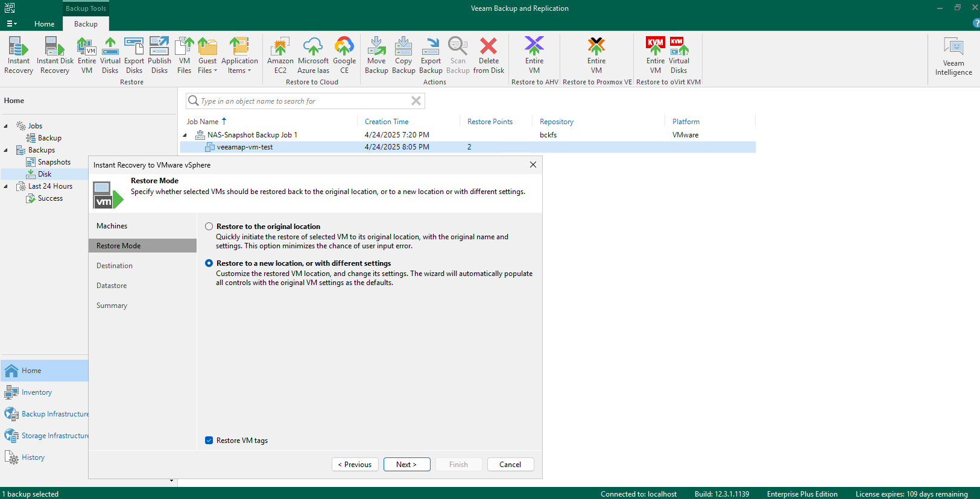Open Inventory view in sidebar
980x499 pixels.
click(x=37, y=392)
